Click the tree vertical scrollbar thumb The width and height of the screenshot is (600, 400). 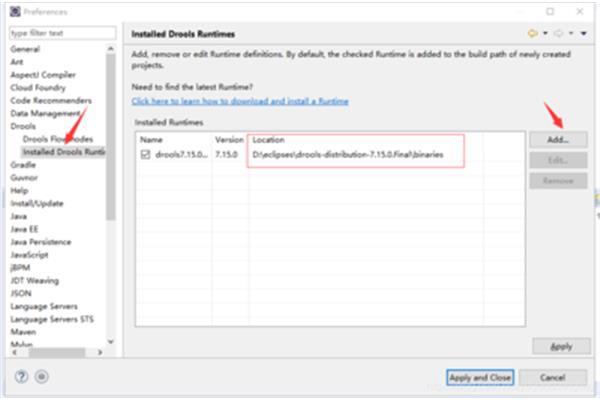tap(111, 137)
